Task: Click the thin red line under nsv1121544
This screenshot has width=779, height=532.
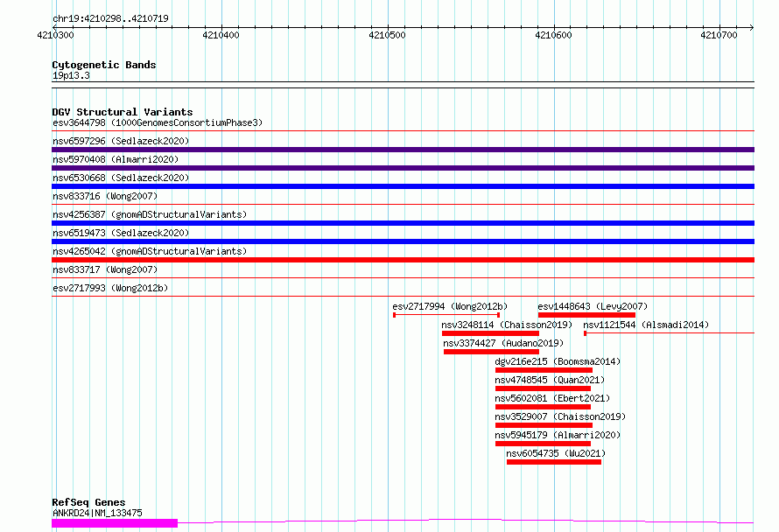Action: point(669,333)
